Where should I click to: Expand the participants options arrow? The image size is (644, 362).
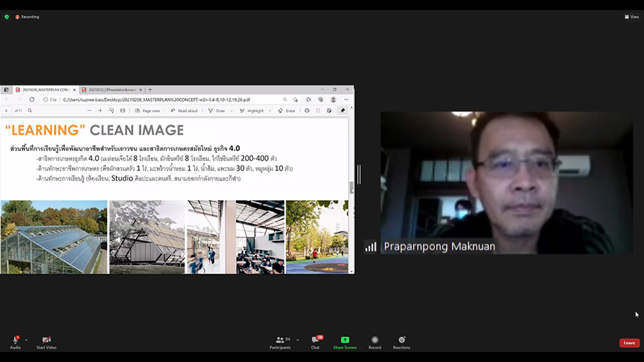click(x=298, y=340)
